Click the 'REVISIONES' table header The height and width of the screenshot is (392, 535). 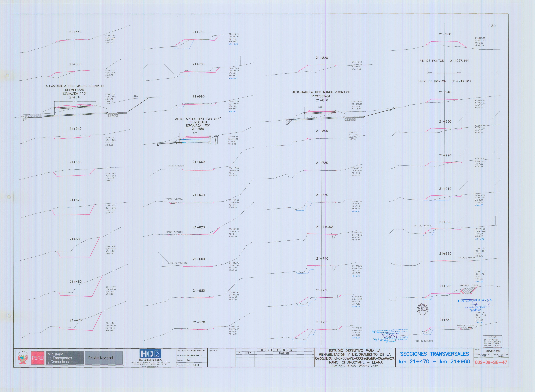(276, 350)
